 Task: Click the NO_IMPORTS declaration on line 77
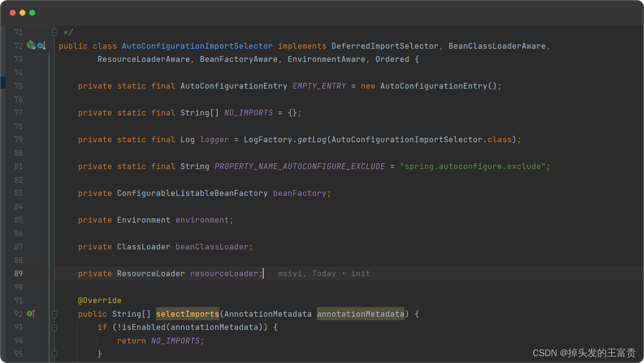click(x=249, y=113)
